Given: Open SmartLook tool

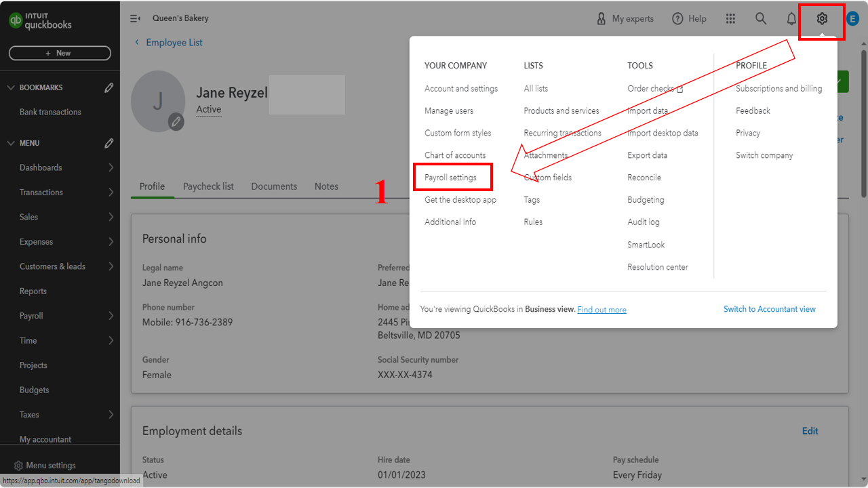Looking at the screenshot, I should point(646,245).
